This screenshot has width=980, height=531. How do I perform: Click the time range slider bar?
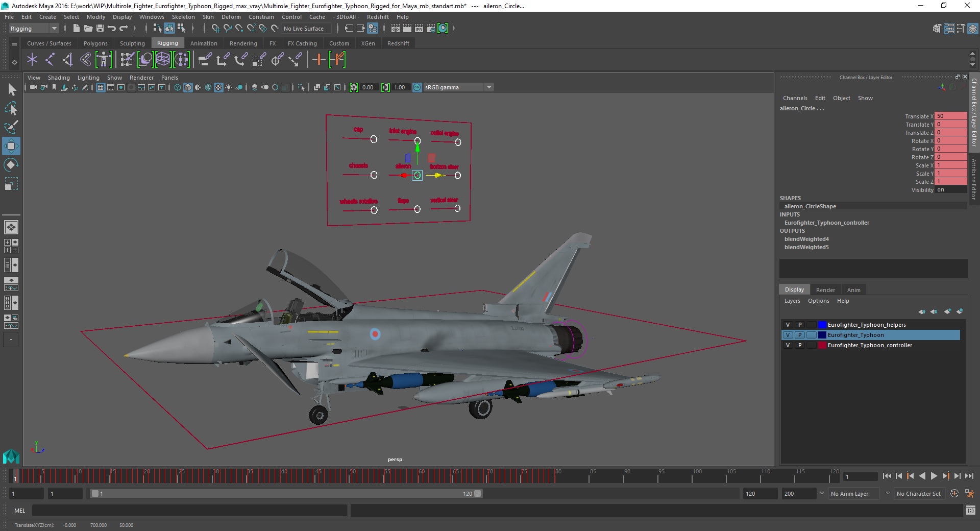(x=286, y=494)
